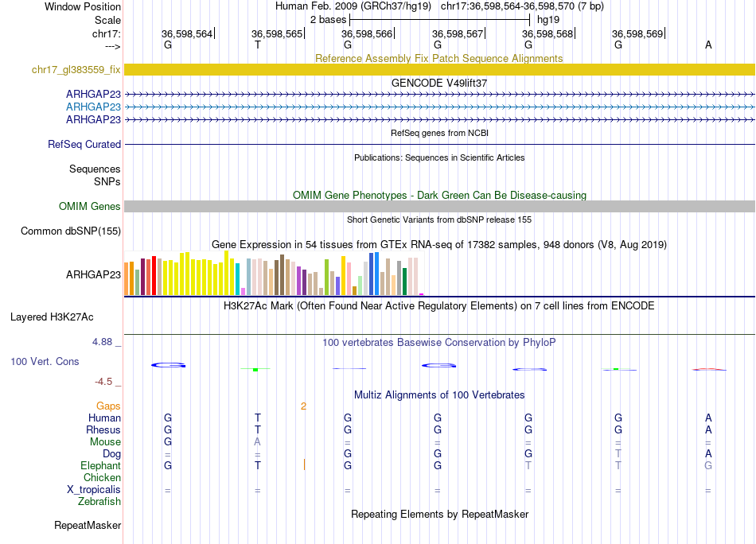
Task: Click the chr17:36,598,564-36,598,570 position text
Action: pos(507,6)
